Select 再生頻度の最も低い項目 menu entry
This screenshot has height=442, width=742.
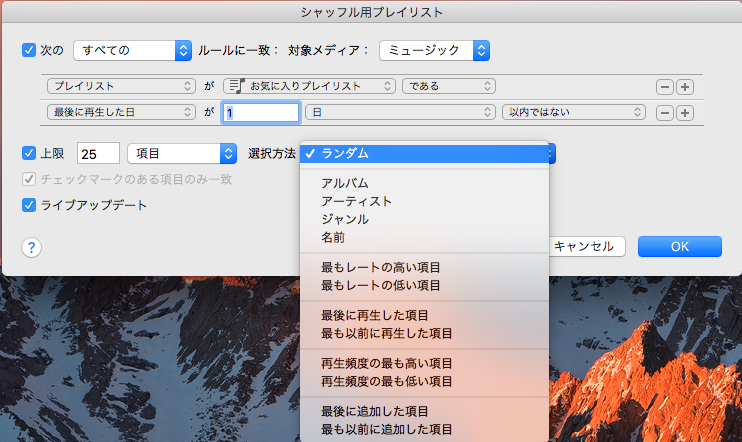pos(387,382)
